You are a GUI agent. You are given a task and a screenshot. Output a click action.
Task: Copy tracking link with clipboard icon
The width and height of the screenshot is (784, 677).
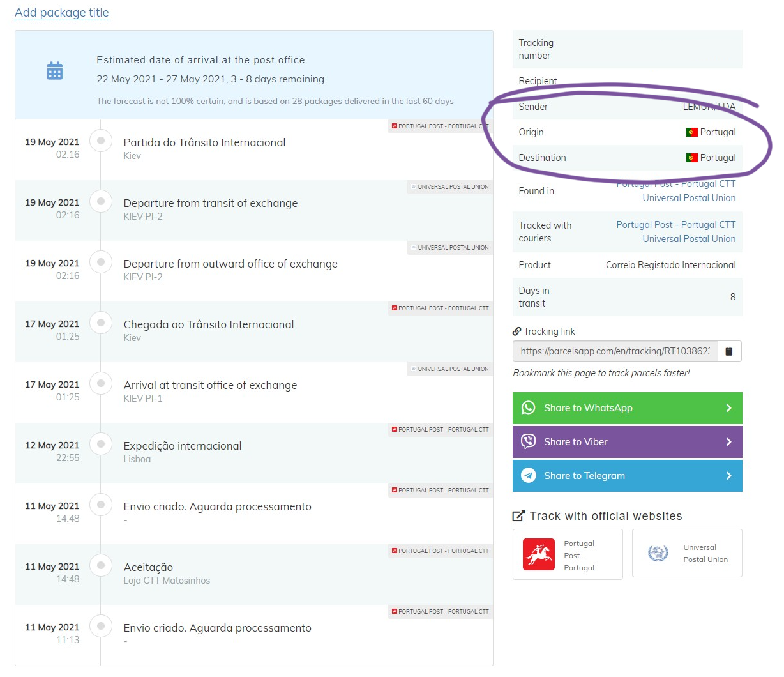tap(729, 351)
